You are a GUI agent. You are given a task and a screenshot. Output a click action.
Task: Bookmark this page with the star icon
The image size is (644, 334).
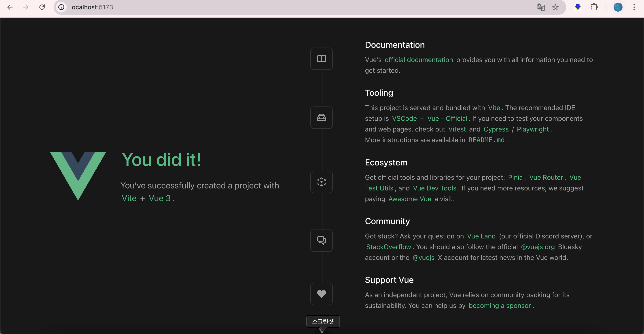(555, 7)
